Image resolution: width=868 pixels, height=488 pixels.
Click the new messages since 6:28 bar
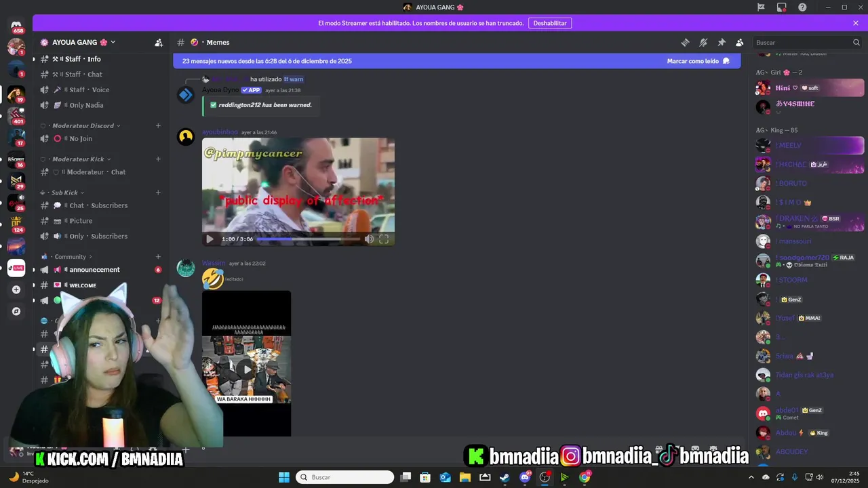coord(457,61)
